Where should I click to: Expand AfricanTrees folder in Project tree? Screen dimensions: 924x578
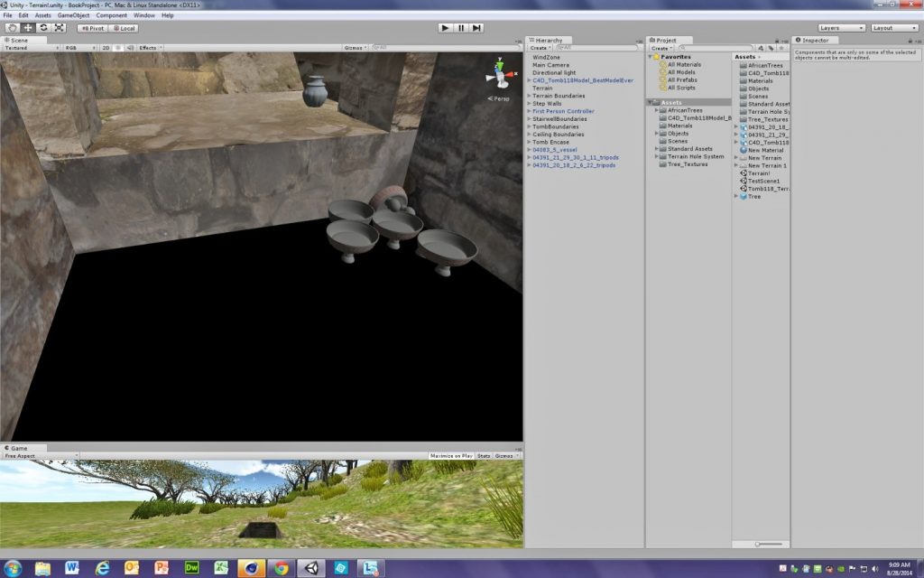657,110
